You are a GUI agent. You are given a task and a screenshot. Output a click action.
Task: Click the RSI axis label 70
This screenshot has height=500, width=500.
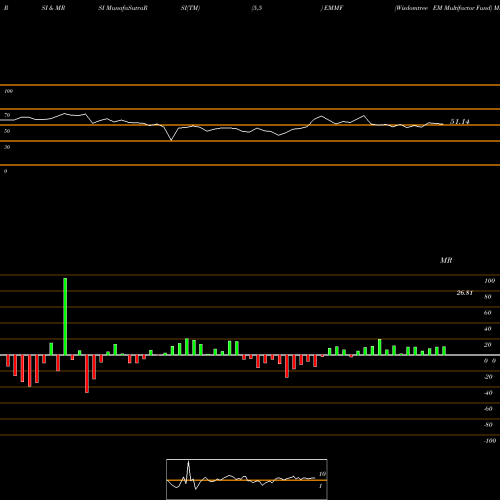(7, 115)
